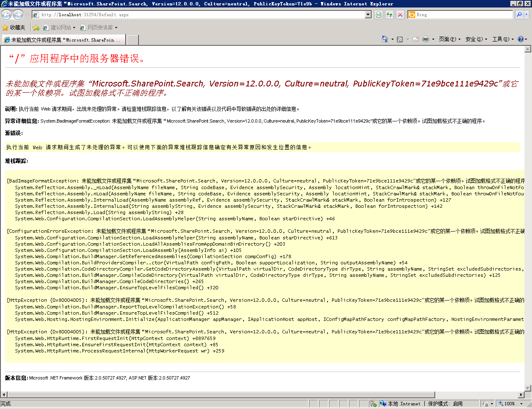Open the 网页快讯库 link
This screenshot has height=409, width=532.
[99, 27]
